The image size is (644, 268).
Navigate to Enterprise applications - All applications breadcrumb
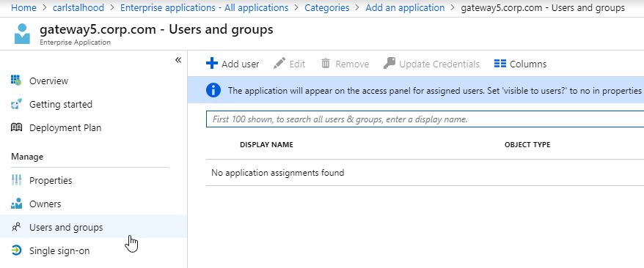tap(204, 8)
